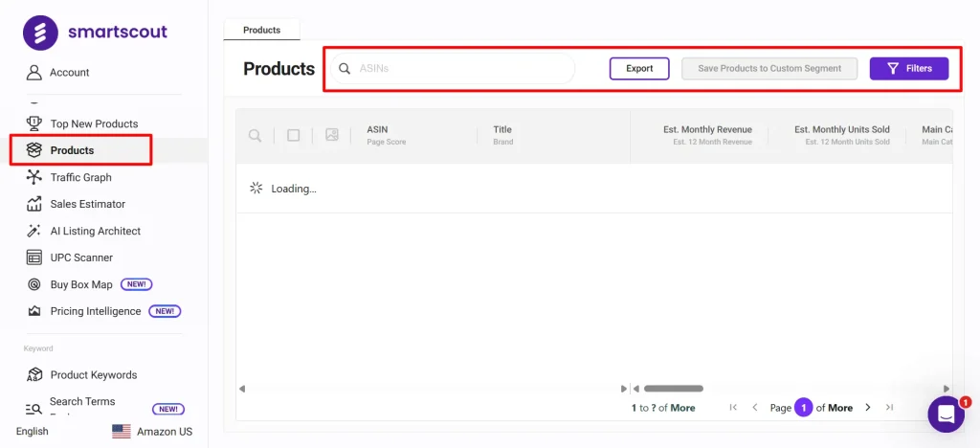The height and width of the screenshot is (448, 980).
Task: Click the Top New Products trophy icon
Action: [33, 123]
